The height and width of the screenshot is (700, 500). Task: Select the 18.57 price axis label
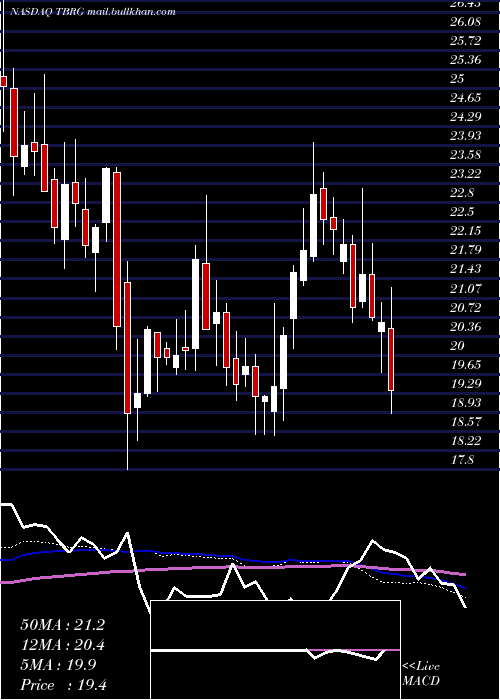[466, 421]
